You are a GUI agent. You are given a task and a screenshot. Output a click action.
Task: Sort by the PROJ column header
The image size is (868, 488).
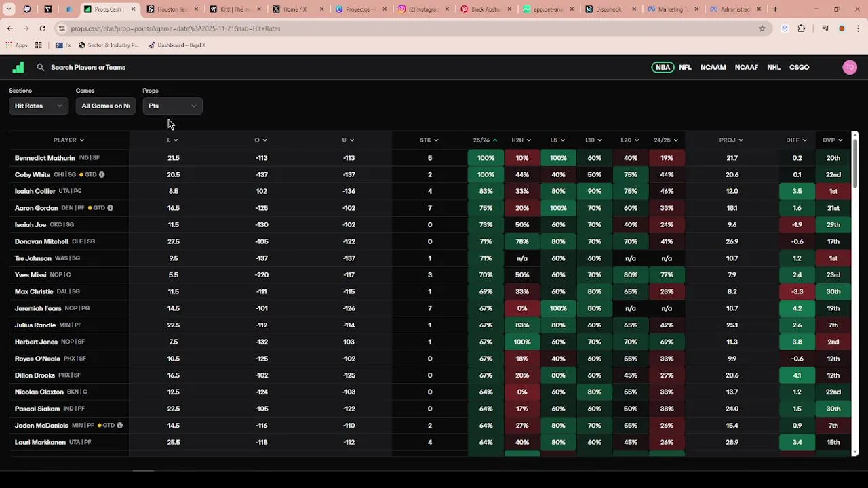point(731,140)
